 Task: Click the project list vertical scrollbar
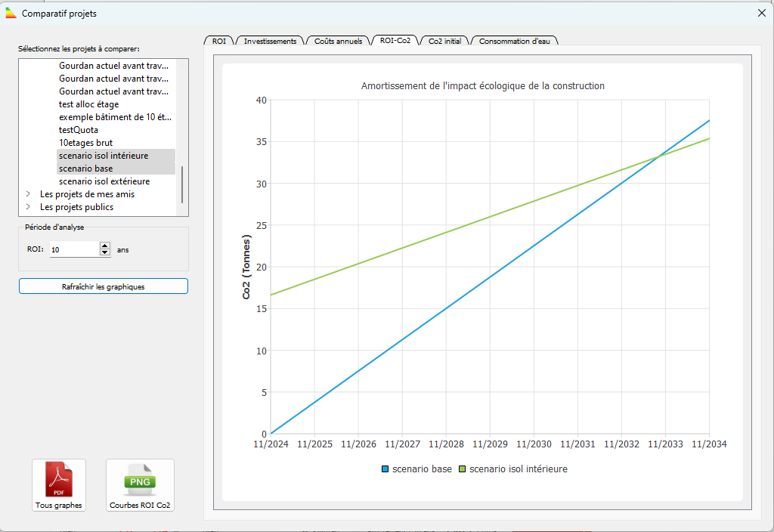tap(181, 185)
